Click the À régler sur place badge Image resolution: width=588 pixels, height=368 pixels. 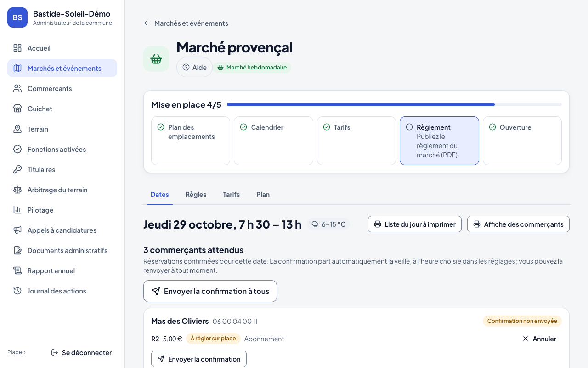(213, 339)
